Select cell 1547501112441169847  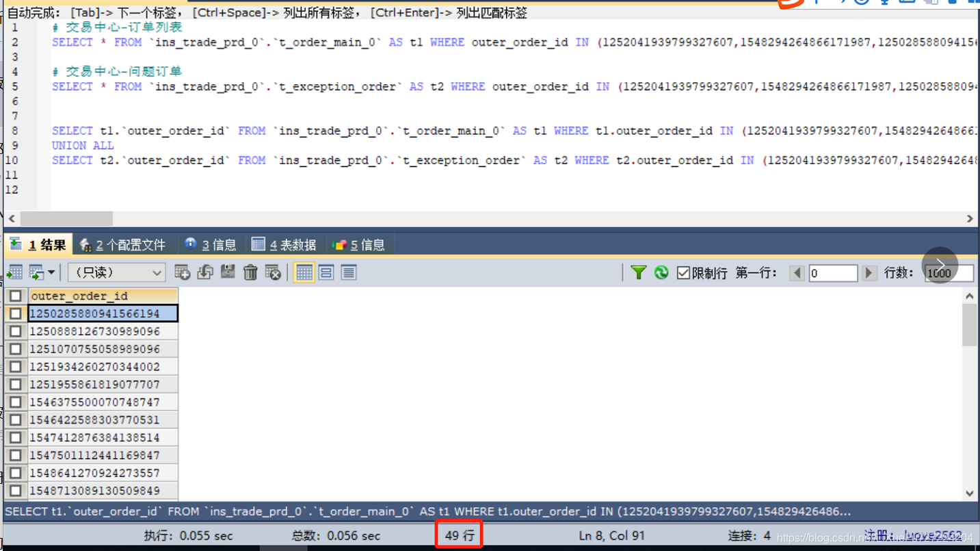tap(103, 456)
